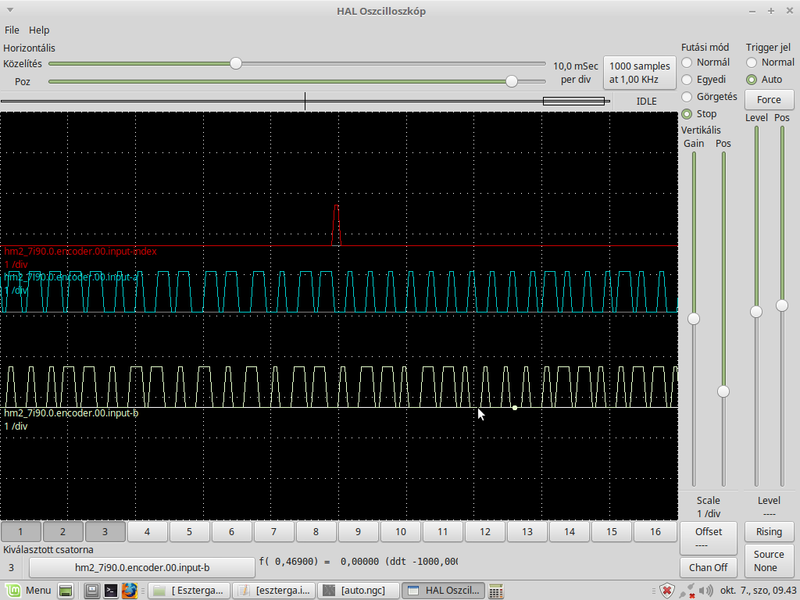
Task: Open the calculator icon in the taskbar
Action: tap(496, 591)
